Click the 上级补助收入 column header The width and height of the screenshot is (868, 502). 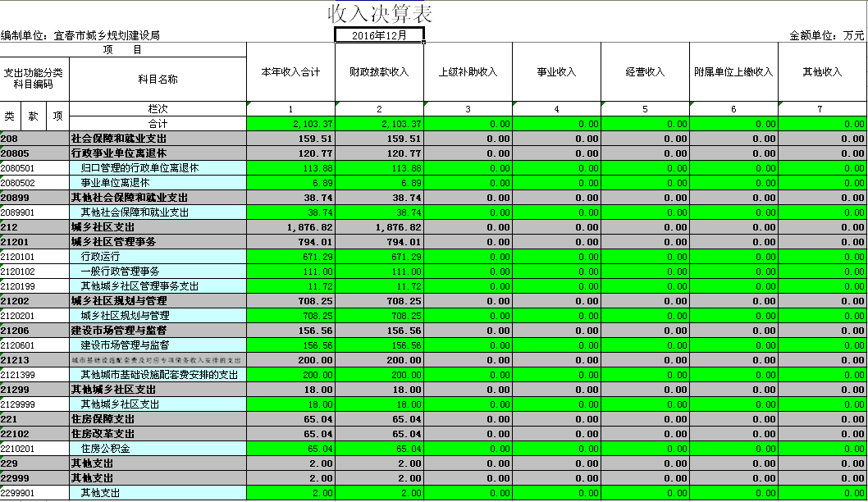tap(468, 72)
